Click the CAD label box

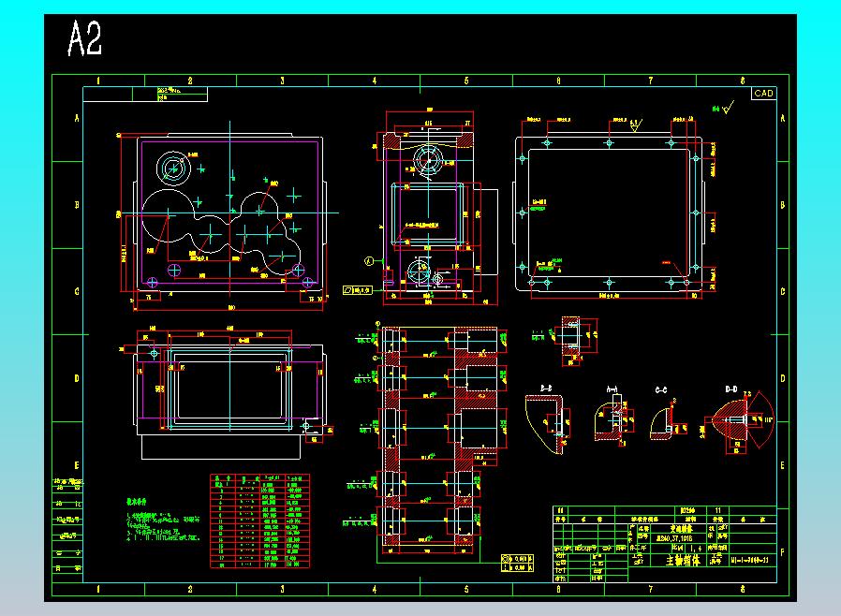click(x=763, y=94)
